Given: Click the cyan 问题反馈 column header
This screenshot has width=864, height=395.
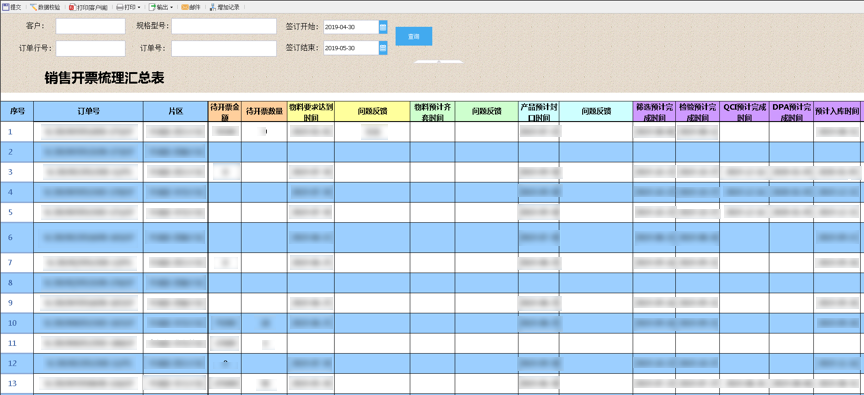Looking at the screenshot, I should pyautogui.click(x=596, y=111).
